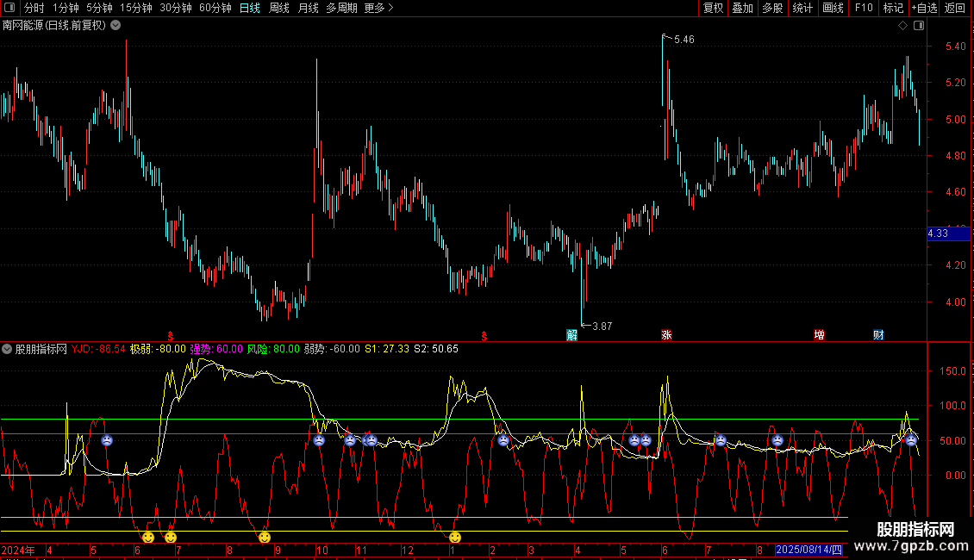Click the diamond icon above price axis
The image size is (974, 560).
click(902, 26)
